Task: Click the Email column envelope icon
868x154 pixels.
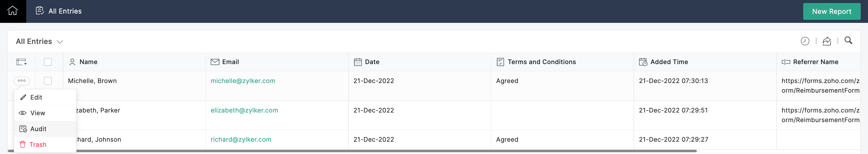Action: (215, 62)
